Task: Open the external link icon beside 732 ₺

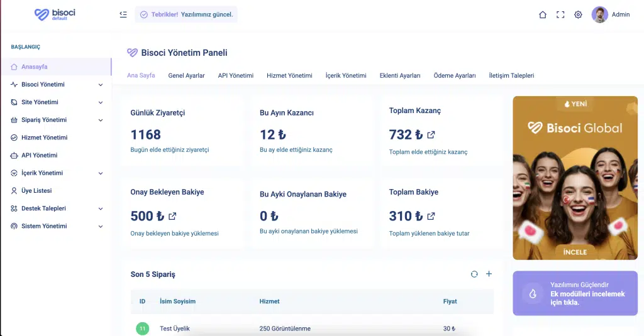Action: click(431, 134)
